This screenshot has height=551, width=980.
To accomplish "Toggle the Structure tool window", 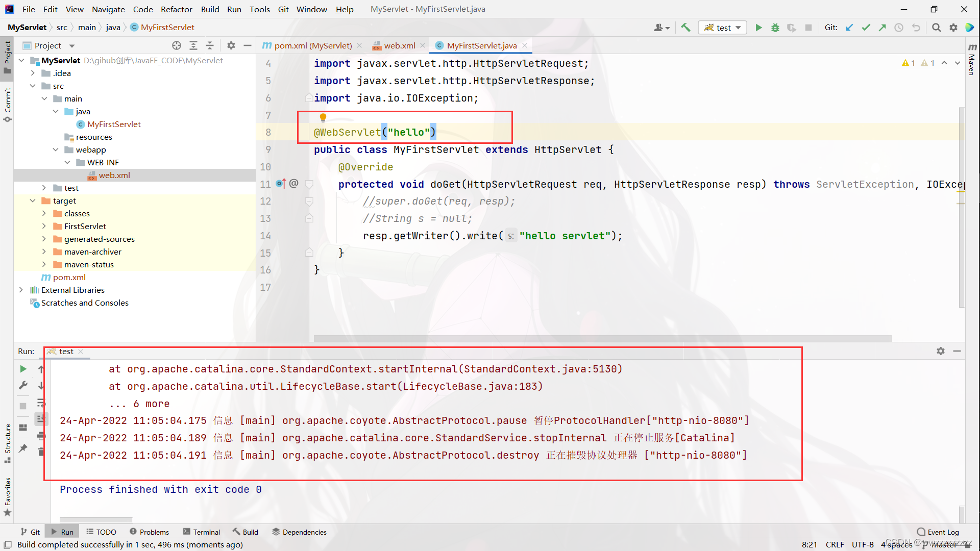I will (x=7, y=443).
